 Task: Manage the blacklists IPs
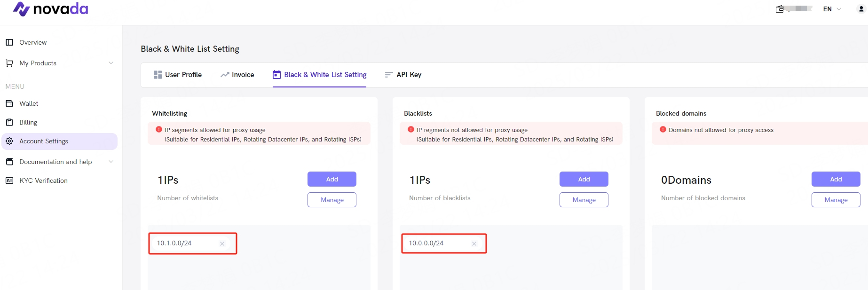pyautogui.click(x=584, y=200)
